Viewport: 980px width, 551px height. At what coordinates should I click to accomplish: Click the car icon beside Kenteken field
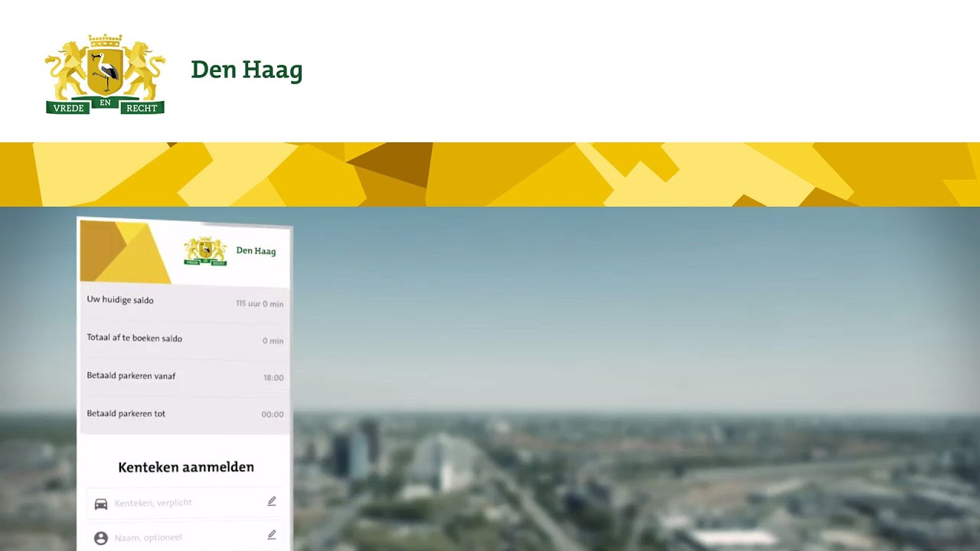point(100,504)
